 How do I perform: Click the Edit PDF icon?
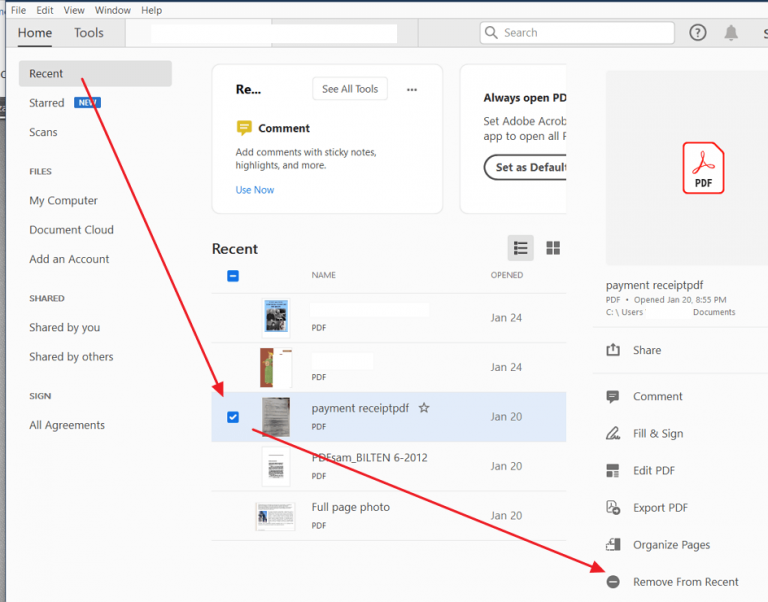(x=613, y=471)
